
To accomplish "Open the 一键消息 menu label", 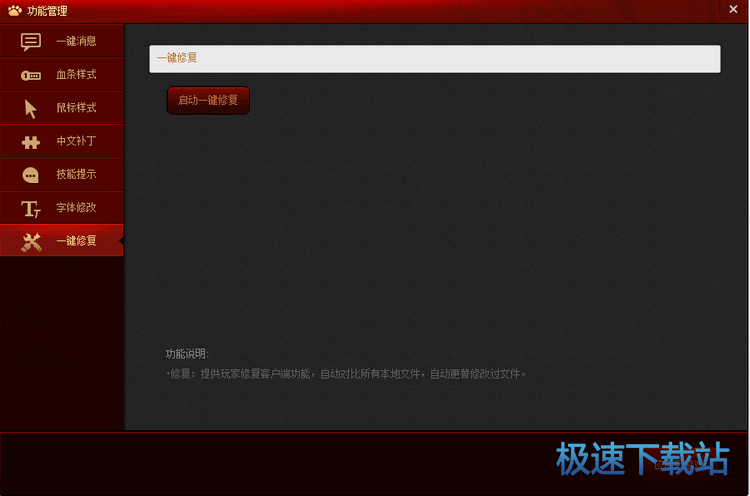I will click(76, 41).
